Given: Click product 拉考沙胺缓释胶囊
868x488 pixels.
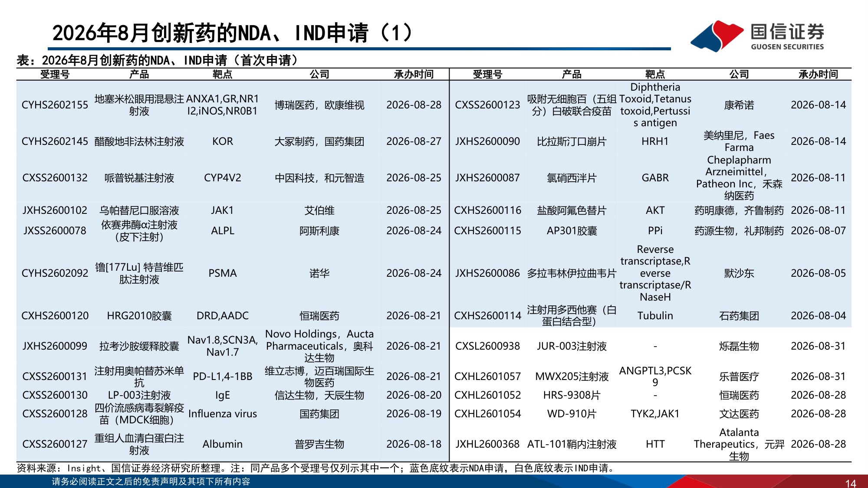Looking at the screenshot, I should tap(139, 346).
